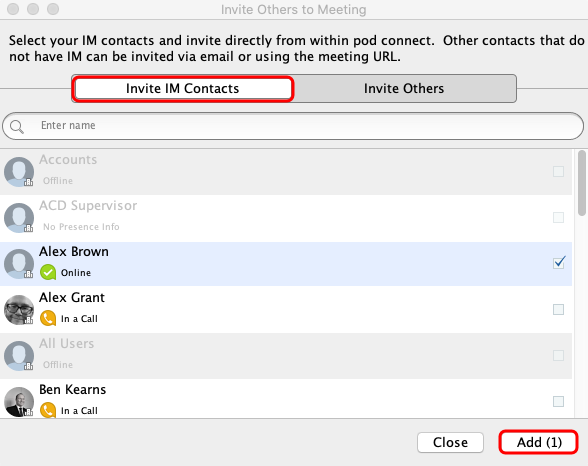Select the Invite IM Contacts tab
The image size is (588, 466).
(x=183, y=88)
